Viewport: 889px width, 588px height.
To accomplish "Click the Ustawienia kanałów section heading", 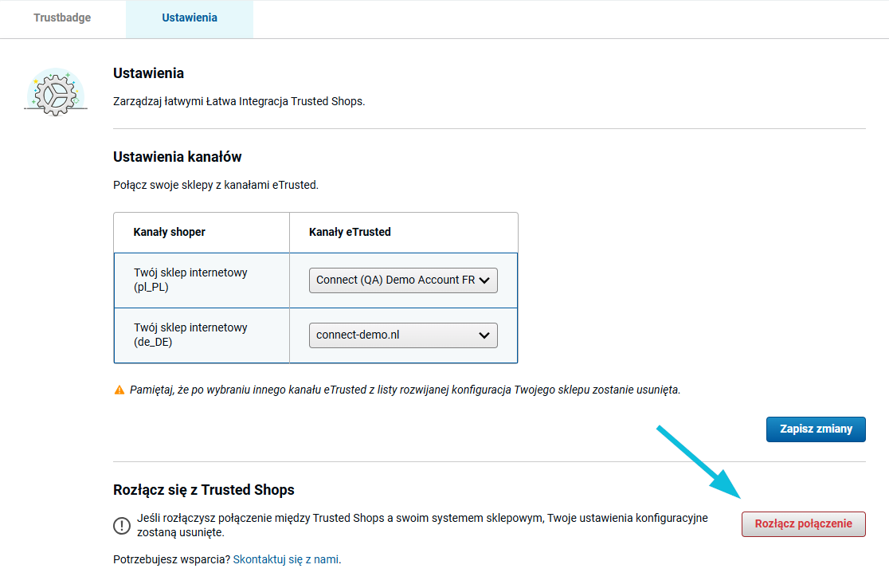I will (178, 157).
